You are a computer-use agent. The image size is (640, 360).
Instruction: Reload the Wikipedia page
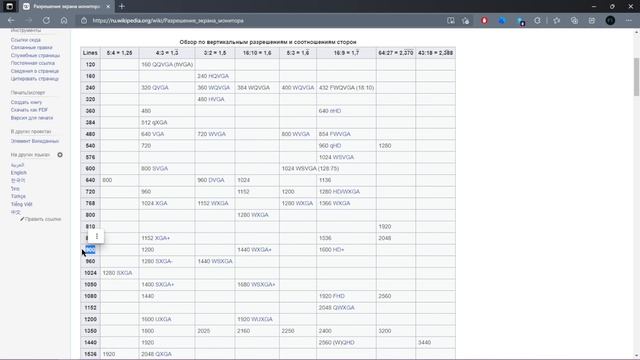46,20
